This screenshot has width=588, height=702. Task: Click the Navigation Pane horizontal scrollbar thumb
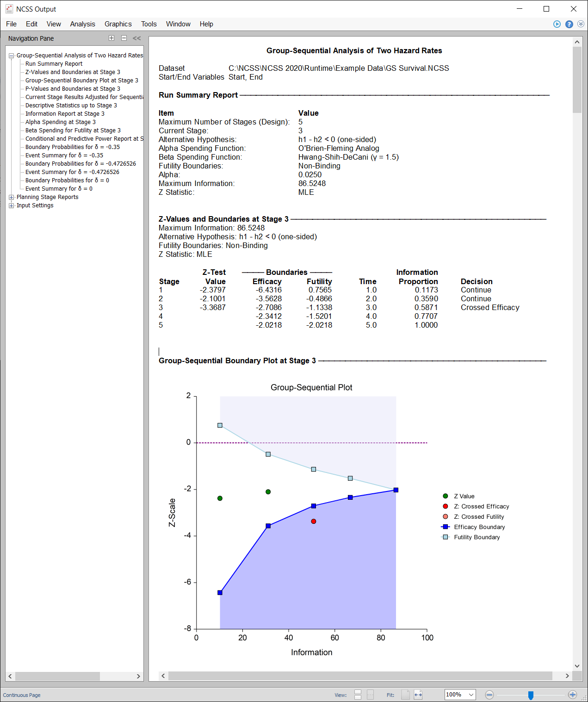tap(57, 676)
